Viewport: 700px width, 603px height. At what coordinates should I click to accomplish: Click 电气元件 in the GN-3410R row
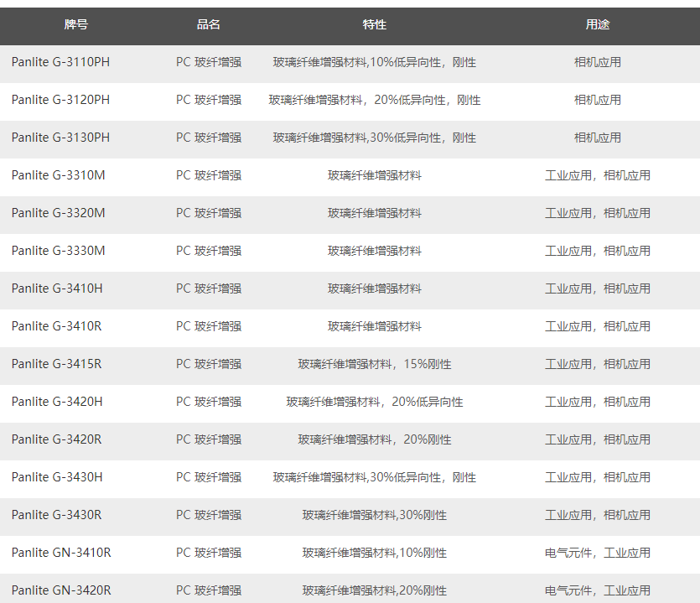coord(568,554)
